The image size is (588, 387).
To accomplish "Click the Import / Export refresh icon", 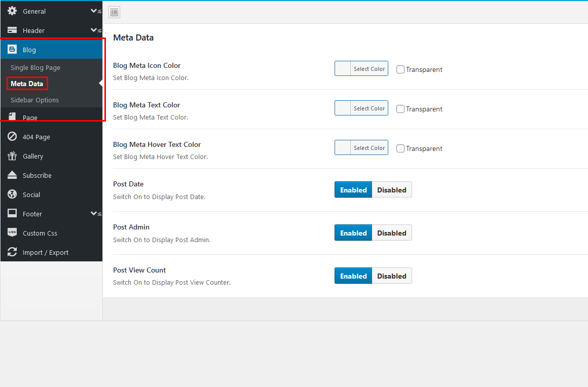I will tap(12, 252).
